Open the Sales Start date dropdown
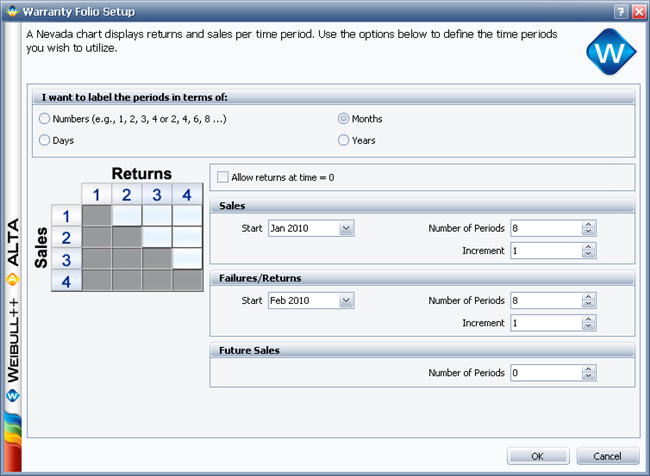This screenshot has height=476, width=650. (x=347, y=228)
